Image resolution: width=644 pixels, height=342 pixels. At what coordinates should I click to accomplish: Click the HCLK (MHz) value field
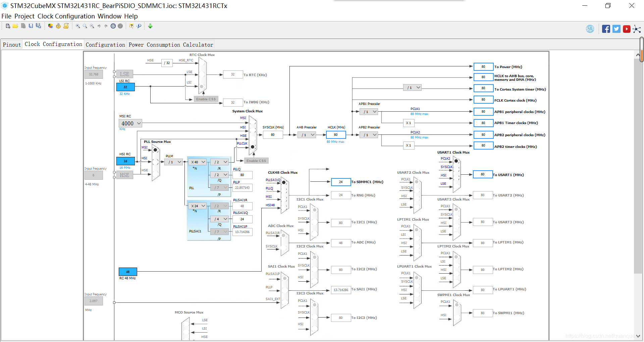(x=336, y=135)
